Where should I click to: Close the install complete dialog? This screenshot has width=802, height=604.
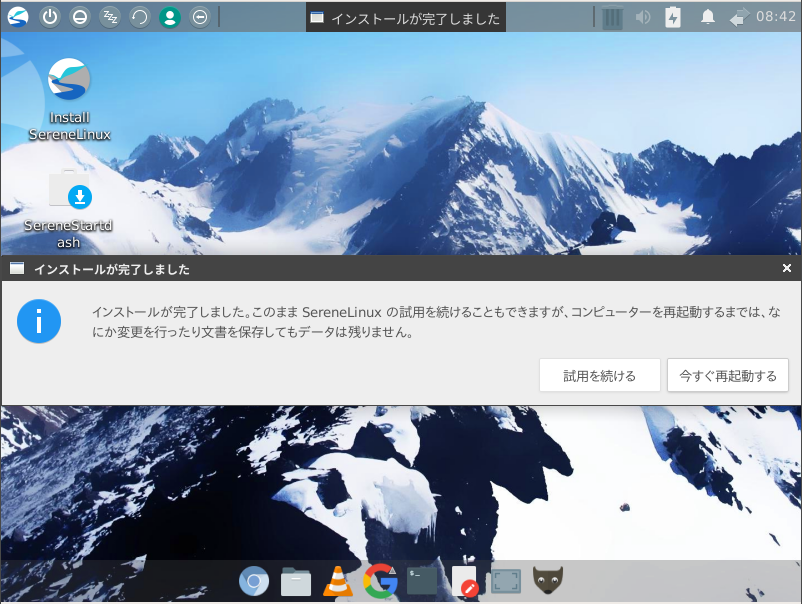(x=787, y=268)
